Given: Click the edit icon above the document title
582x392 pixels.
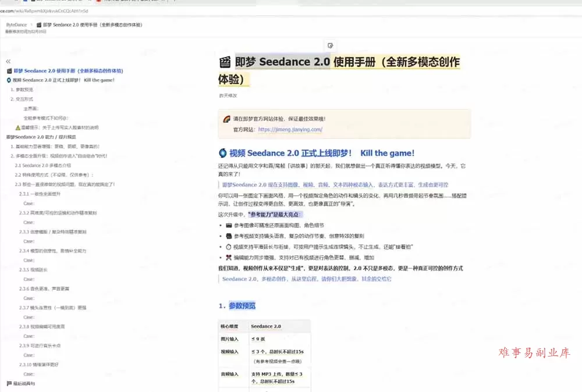Looking at the screenshot, I should [x=331, y=45].
